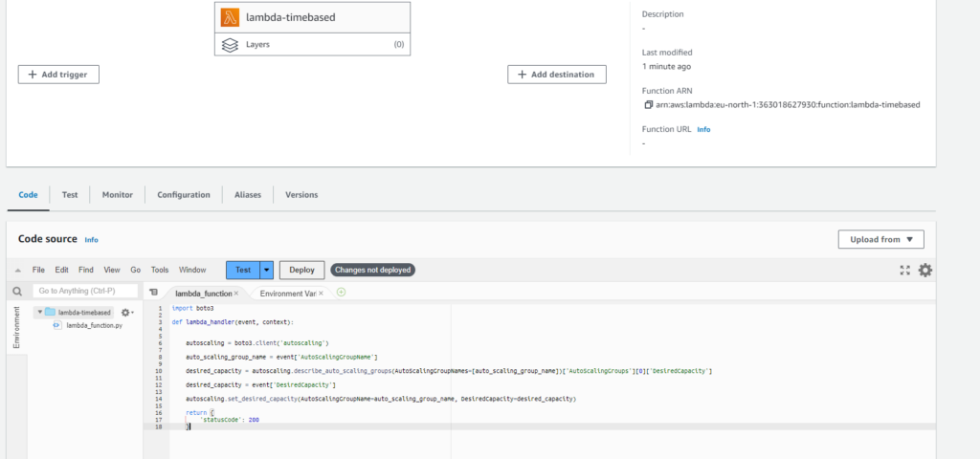The height and width of the screenshot is (459, 980).
Task: Click the Function ARN text value
Action: tap(789, 105)
